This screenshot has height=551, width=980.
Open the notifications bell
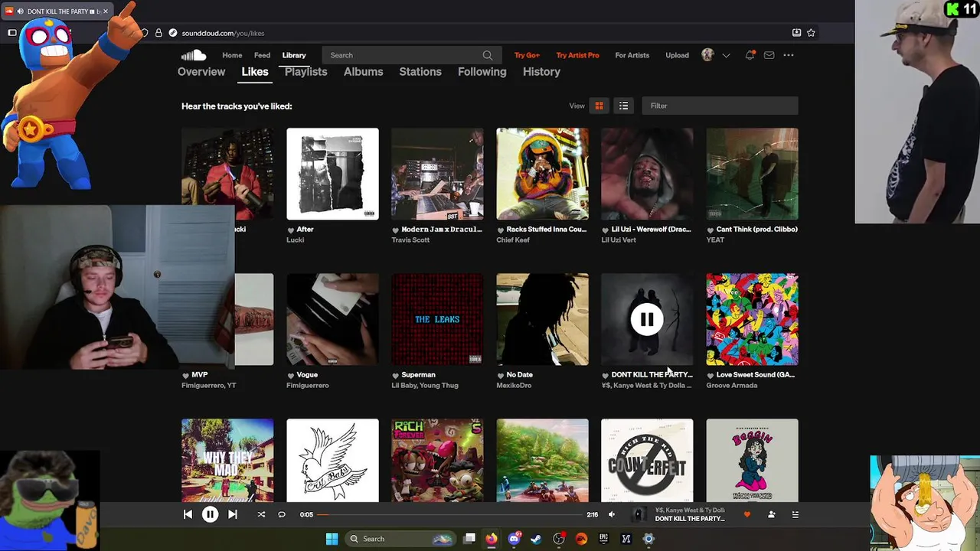(x=750, y=55)
